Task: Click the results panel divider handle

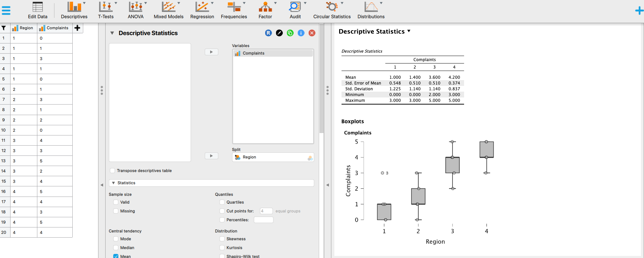Action: (x=328, y=90)
